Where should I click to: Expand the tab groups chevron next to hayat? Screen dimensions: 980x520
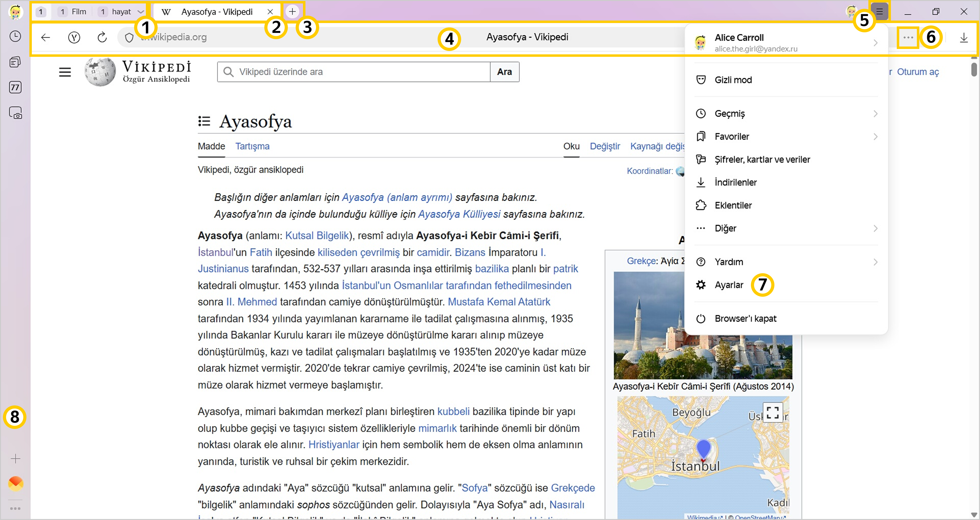tap(140, 12)
